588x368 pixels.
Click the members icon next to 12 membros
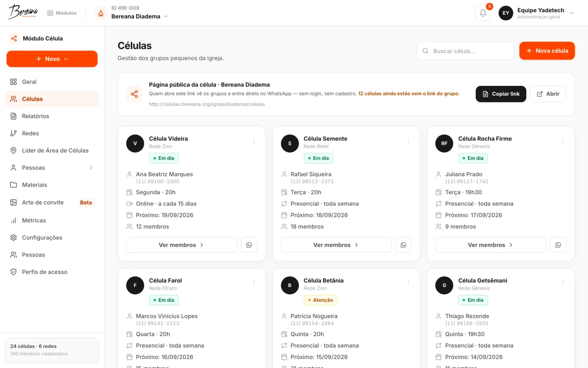point(129,227)
